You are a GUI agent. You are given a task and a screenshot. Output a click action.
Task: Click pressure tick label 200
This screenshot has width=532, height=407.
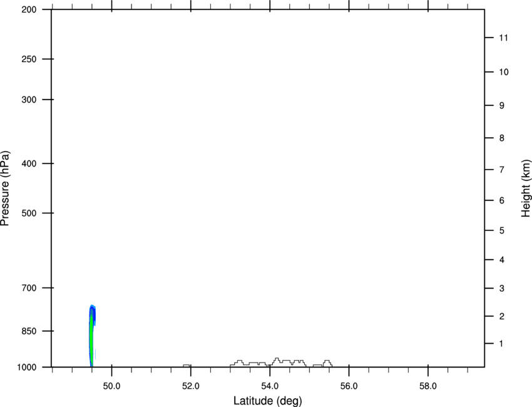point(29,9)
